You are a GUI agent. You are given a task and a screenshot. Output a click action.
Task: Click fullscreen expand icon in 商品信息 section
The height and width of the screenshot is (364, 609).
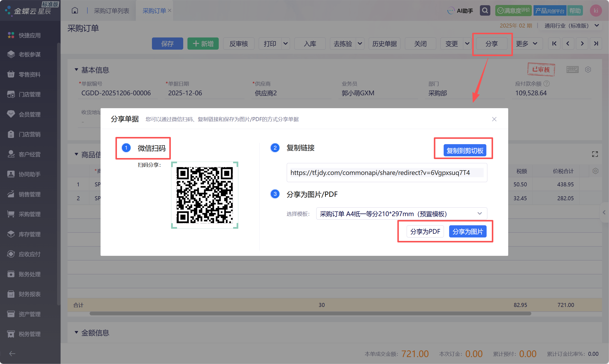tap(595, 154)
